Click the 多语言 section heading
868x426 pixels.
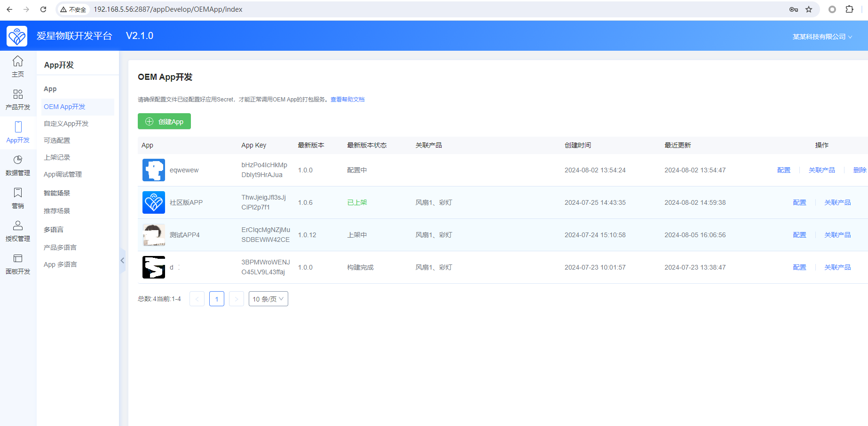(54, 230)
